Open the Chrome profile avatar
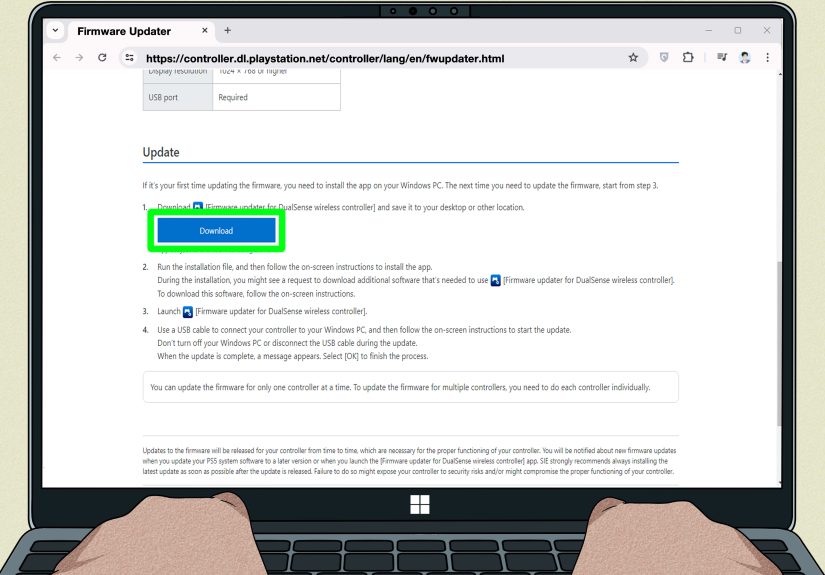The height and width of the screenshot is (575, 825). pyautogui.click(x=744, y=57)
